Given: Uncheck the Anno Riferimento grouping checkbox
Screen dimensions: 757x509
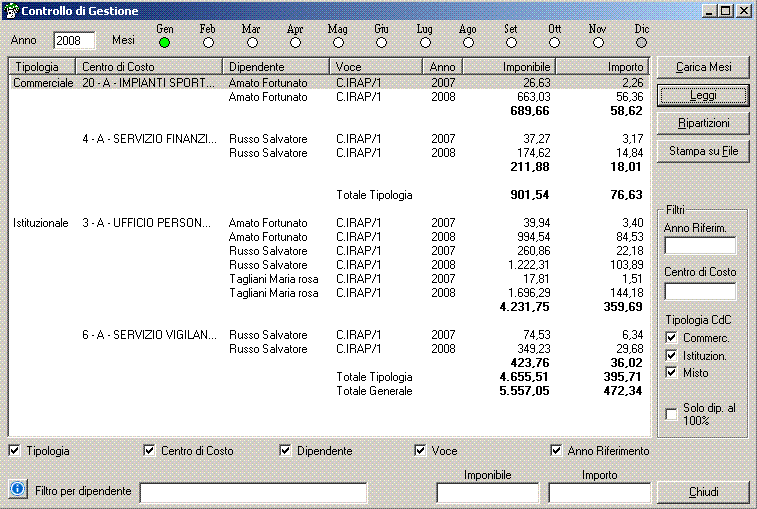Looking at the screenshot, I should (x=556, y=451).
